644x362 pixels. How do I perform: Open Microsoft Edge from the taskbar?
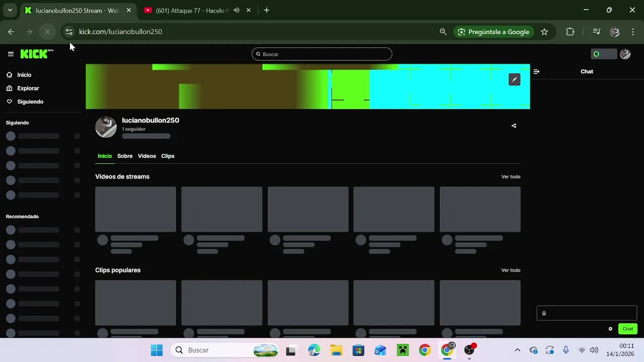pos(314,350)
